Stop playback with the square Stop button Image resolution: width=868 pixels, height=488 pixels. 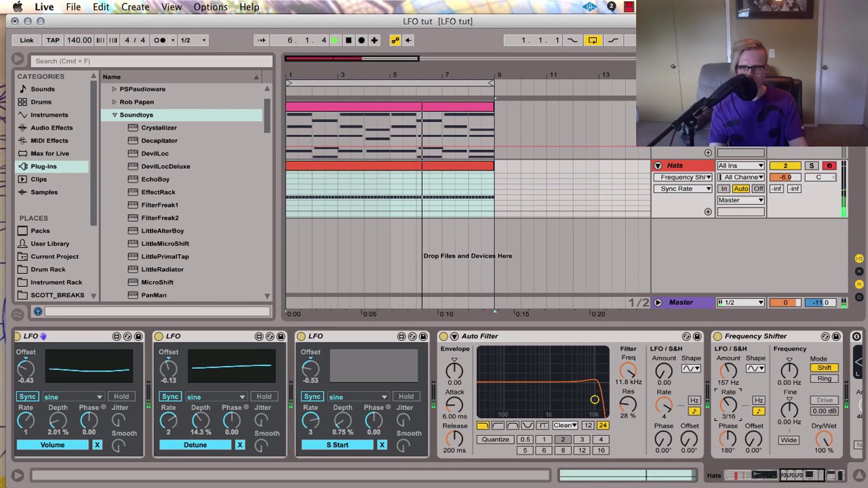(349, 40)
